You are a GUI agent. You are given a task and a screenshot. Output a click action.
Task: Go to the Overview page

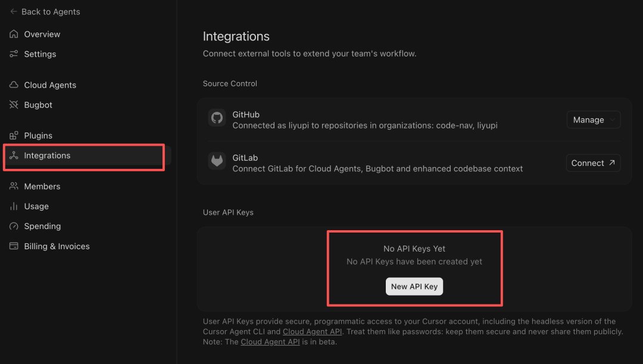click(x=42, y=34)
